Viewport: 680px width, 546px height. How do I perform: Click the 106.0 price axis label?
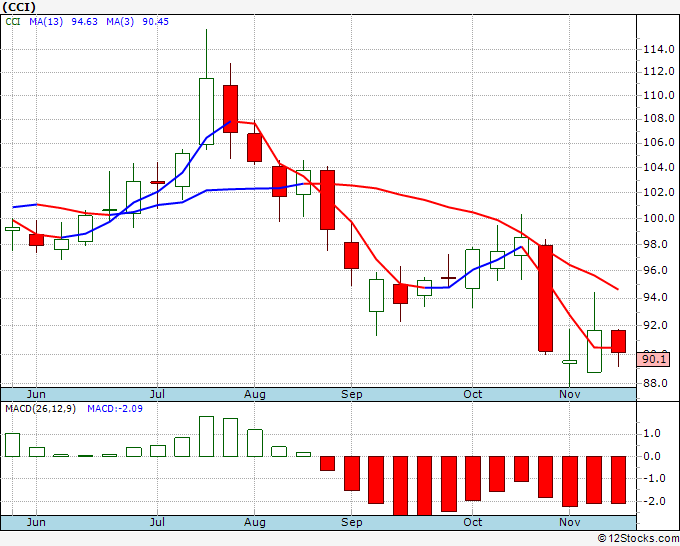pos(658,142)
